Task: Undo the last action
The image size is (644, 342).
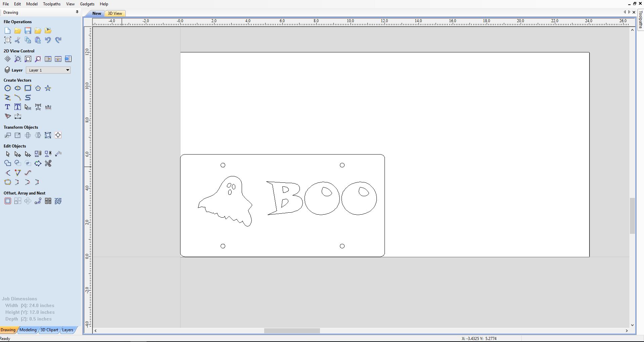Action: (x=48, y=40)
